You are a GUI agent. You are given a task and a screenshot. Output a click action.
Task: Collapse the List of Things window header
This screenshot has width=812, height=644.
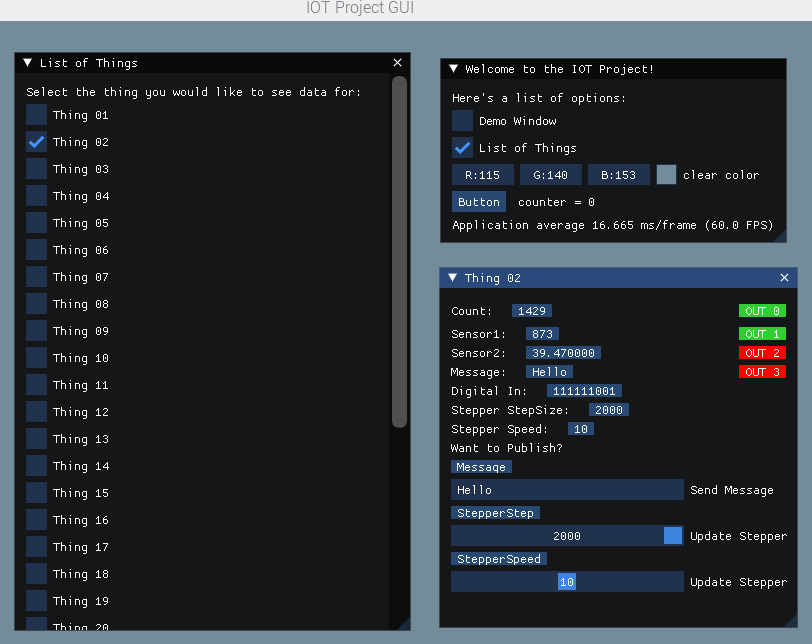coord(26,62)
